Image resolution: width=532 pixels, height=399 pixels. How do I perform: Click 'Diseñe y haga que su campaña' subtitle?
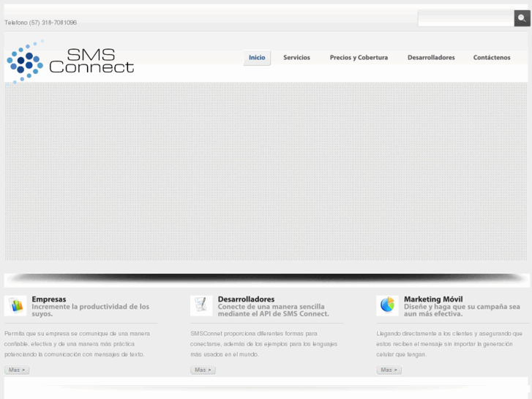click(462, 310)
